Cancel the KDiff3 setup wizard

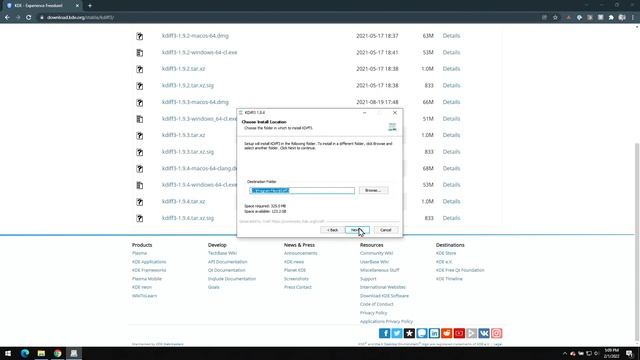385,230
